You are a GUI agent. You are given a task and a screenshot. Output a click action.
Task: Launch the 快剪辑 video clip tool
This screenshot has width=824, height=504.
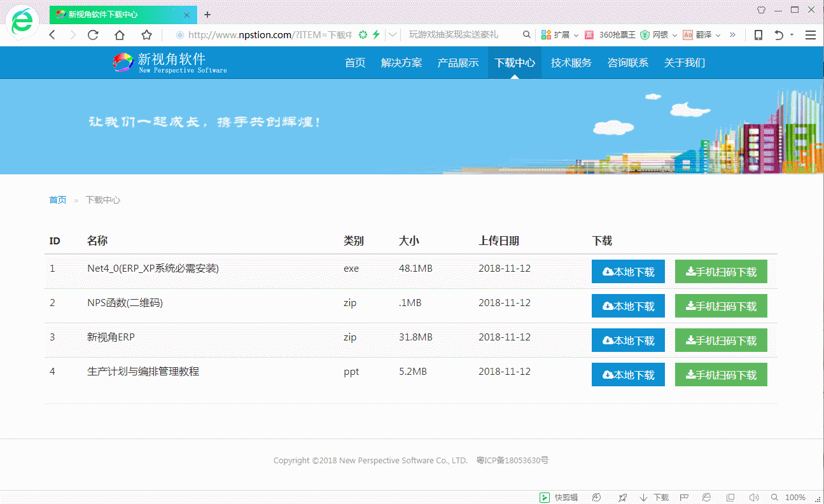tap(557, 497)
